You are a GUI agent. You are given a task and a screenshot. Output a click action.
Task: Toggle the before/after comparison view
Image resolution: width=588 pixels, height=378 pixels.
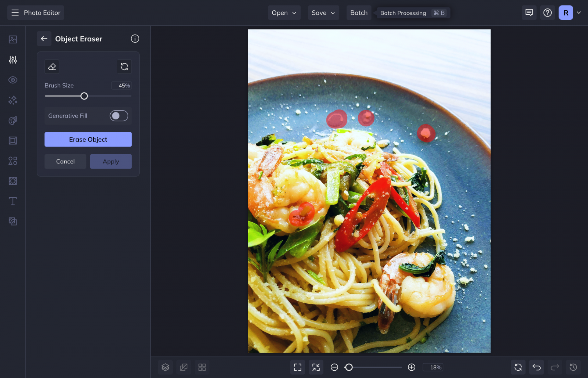click(184, 367)
